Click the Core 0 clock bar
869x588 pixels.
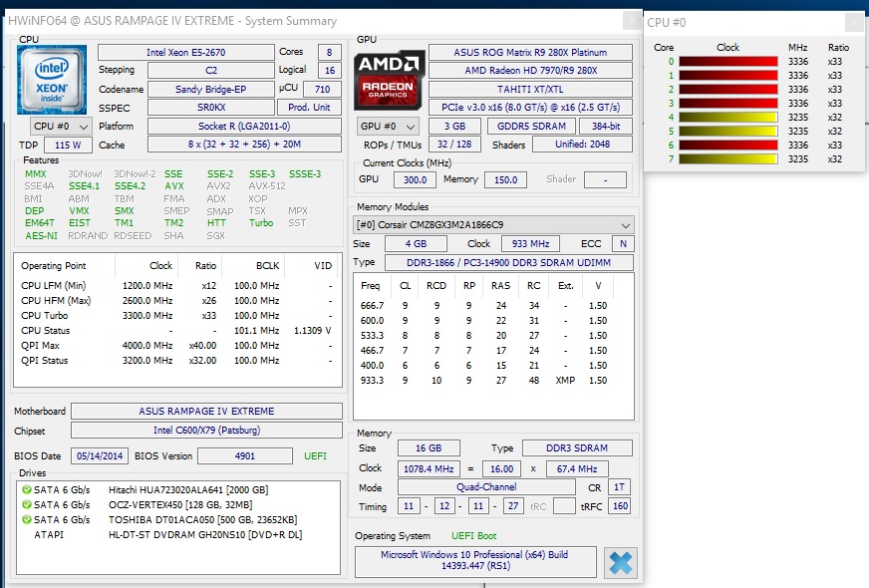(727, 62)
